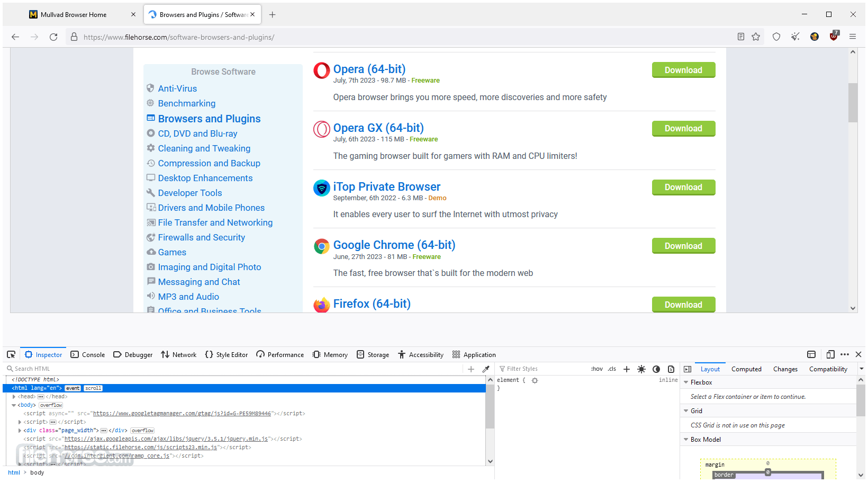Collapse the Grid section
The height and width of the screenshot is (482, 868).
pos(686,411)
